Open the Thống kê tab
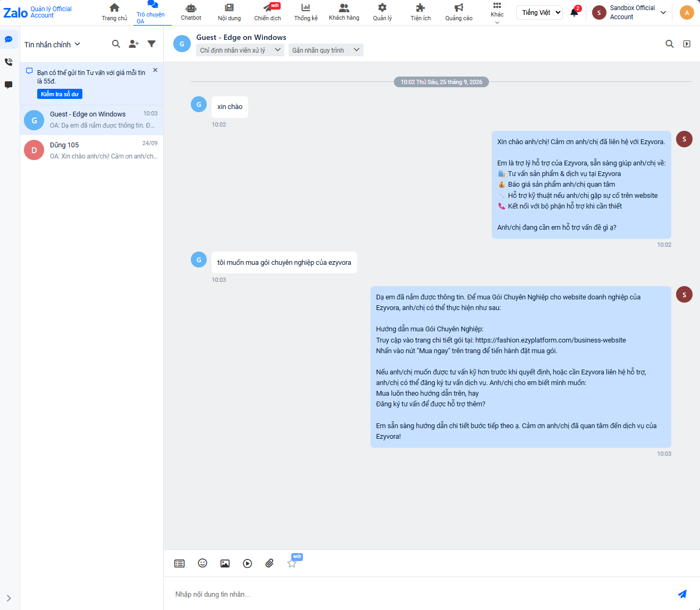700x610 pixels. (306, 12)
